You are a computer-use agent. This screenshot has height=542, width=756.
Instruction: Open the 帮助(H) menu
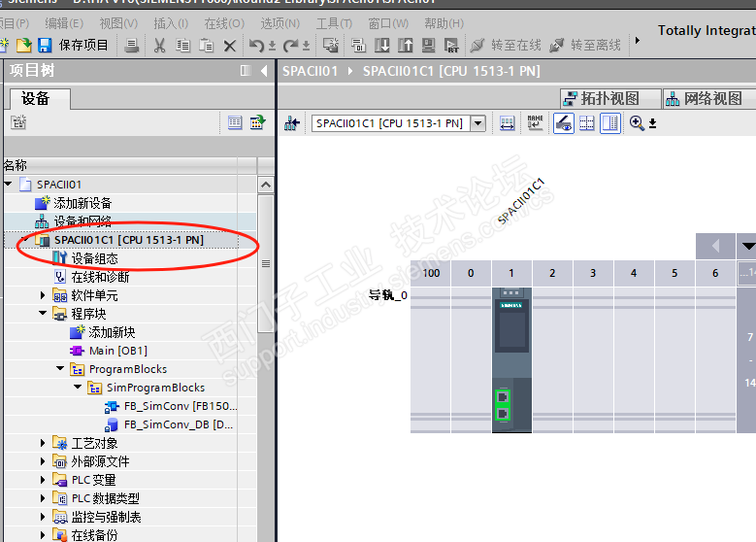(444, 23)
